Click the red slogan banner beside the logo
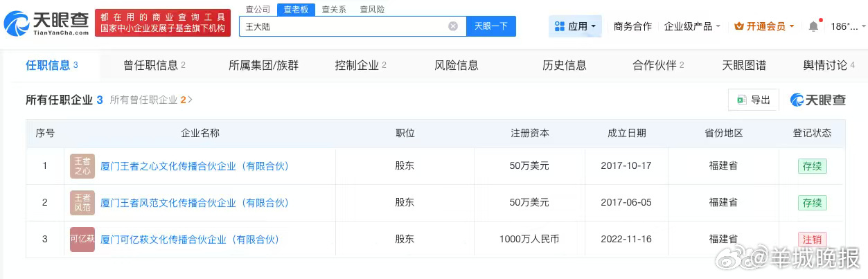The image size is (868, 279). tap(163, 24)
